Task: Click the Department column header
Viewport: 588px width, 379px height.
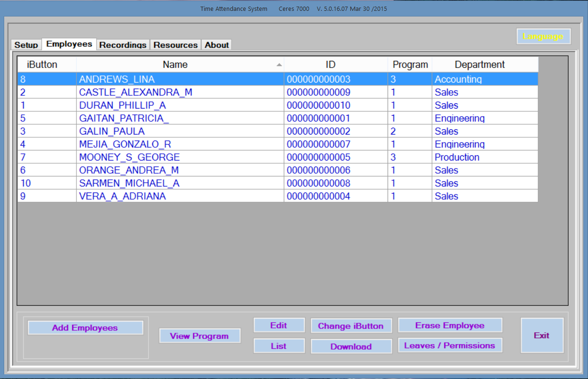Action: 485,65
